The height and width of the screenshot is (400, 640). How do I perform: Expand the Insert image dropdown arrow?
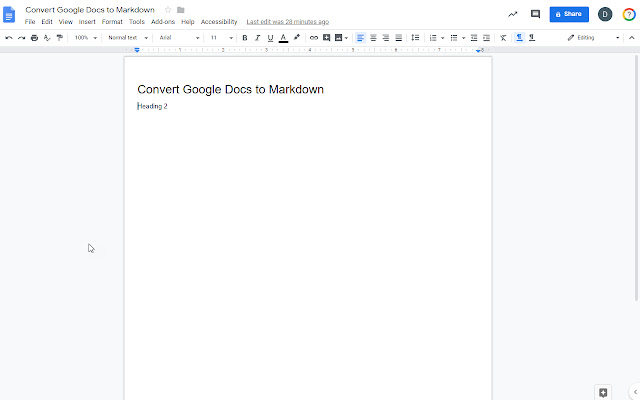click(346, 38)
